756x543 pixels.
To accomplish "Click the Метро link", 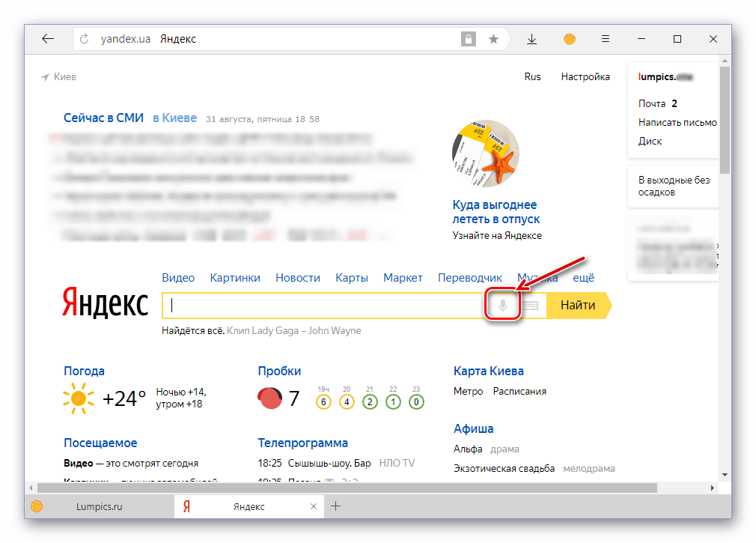I will (468, 391).
